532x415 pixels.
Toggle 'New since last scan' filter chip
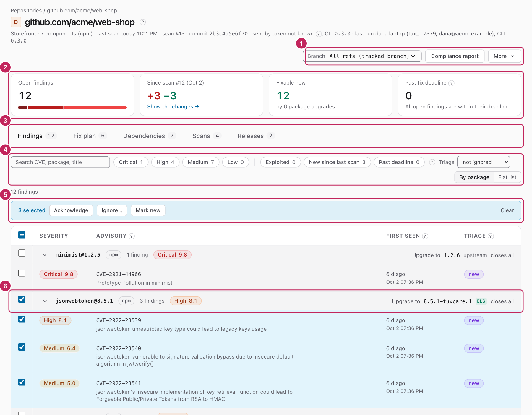[x=337, y=162]
